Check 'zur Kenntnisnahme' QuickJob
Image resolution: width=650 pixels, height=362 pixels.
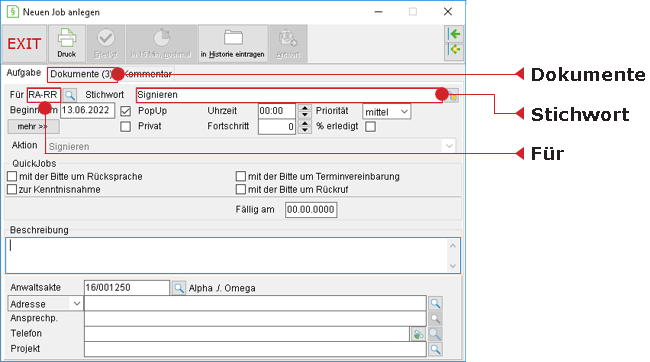12,190
